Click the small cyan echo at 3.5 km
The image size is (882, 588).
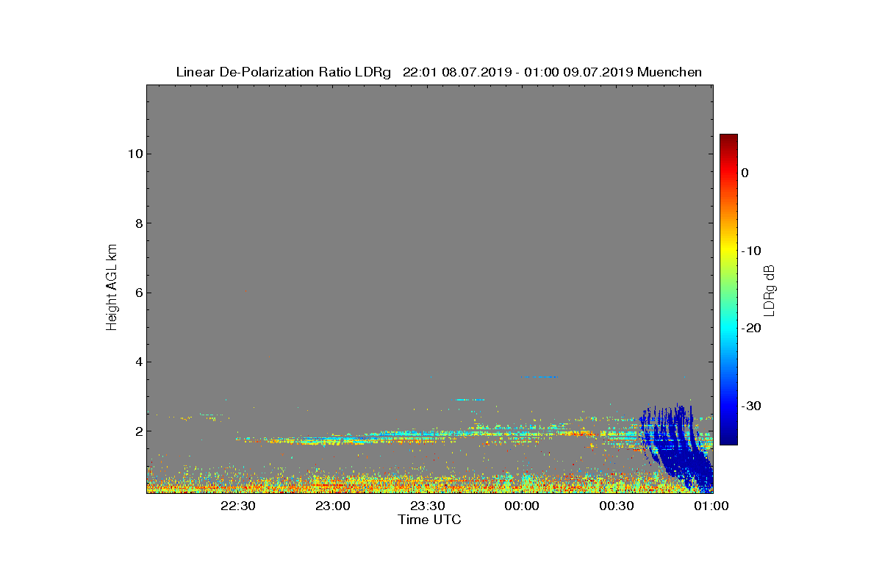click(x=541, y=377)
